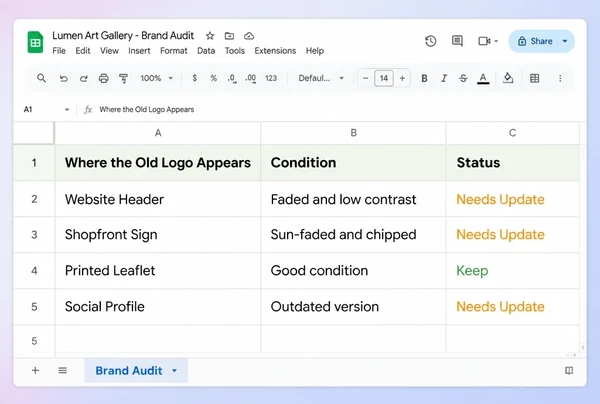Select the Sun-faded and chipped cell
Screen dimensions: 600x404
(354, 235)
